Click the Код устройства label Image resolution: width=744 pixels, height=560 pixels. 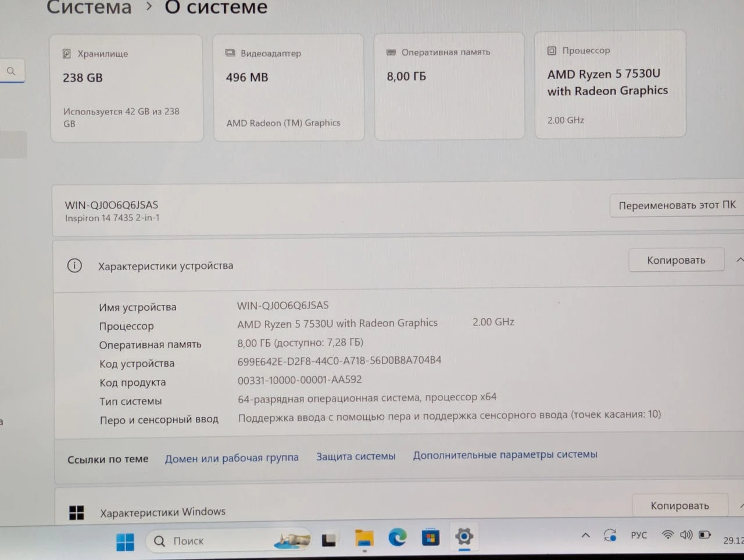coord(137,364)
